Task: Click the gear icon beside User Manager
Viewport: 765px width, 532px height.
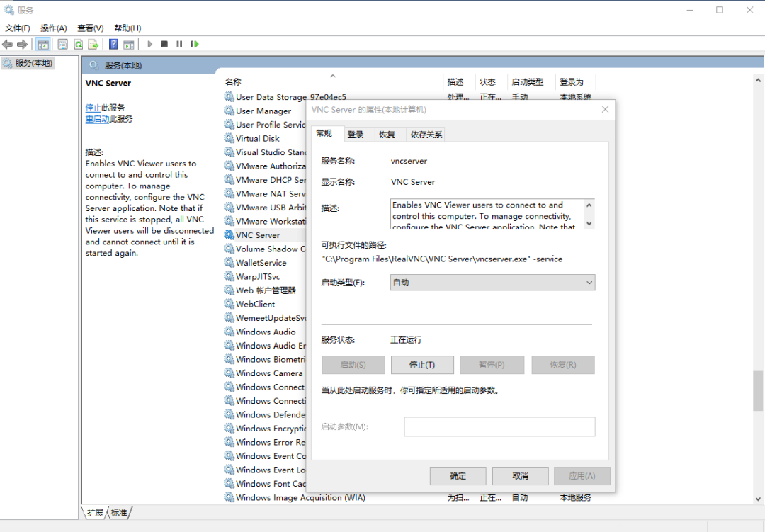Action: tap(229, 111)
